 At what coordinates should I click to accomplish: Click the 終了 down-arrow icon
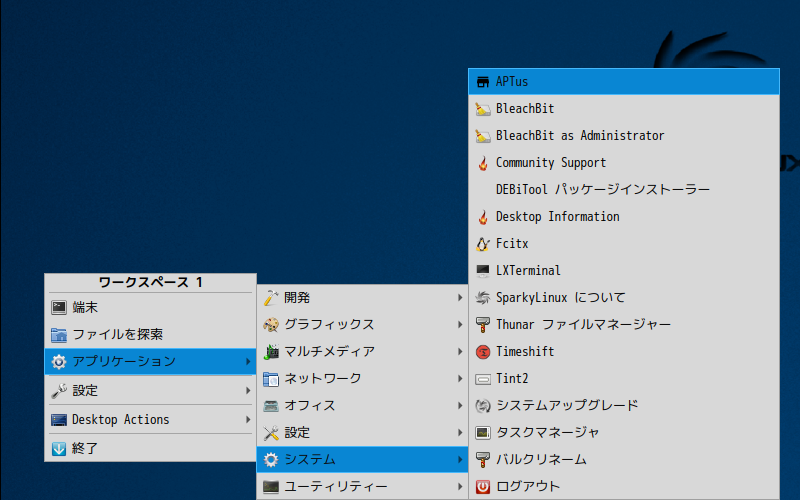[x=59, y=448]
